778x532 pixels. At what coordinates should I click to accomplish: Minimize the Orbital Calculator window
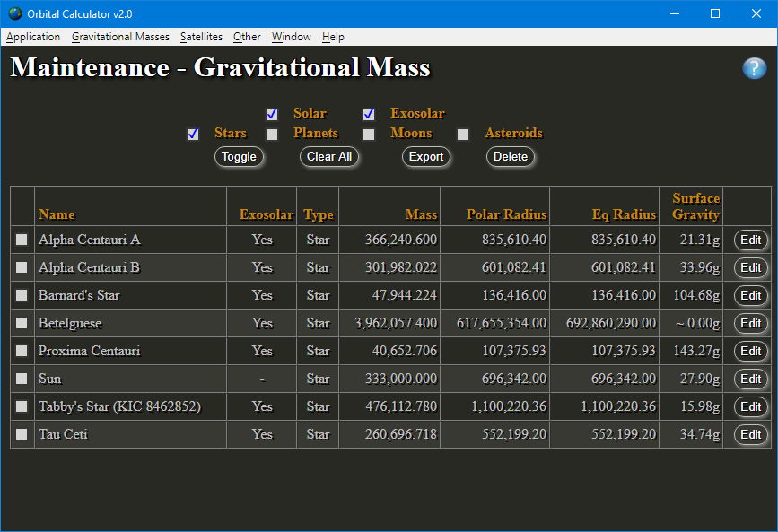(x=674, y=13)
